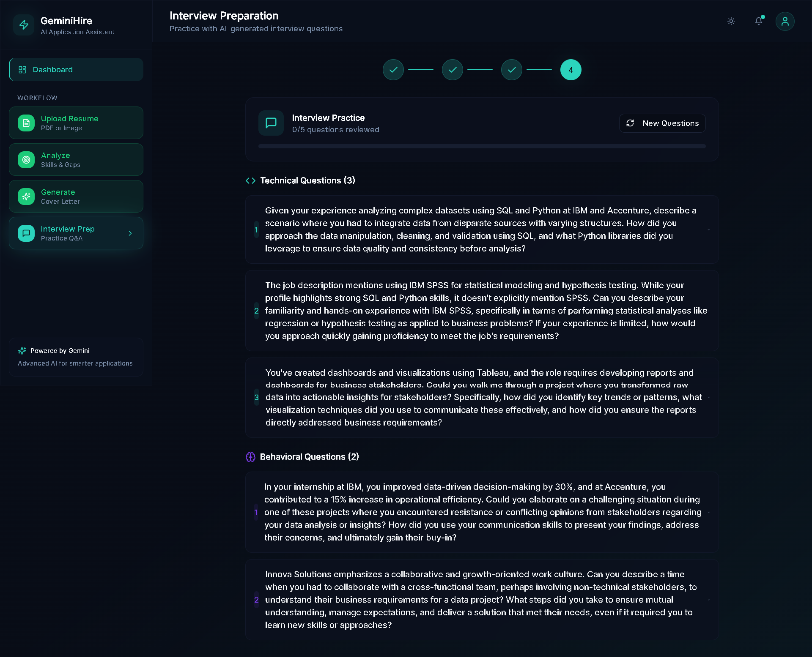Click the Powered by Gemini card
812x658 pixels.
coord(76,357)
